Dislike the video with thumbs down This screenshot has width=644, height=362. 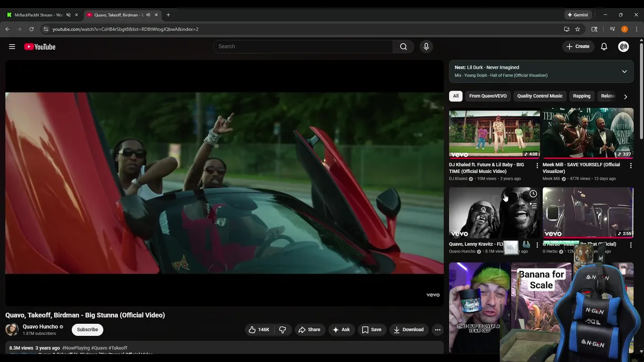pyautogui.click(x=283, y=330)
